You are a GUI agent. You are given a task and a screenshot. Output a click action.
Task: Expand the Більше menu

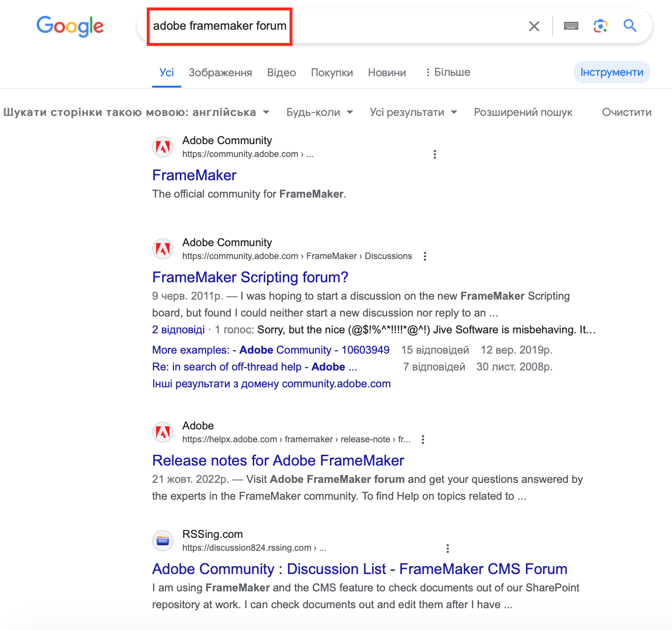(x=448, y=72)
